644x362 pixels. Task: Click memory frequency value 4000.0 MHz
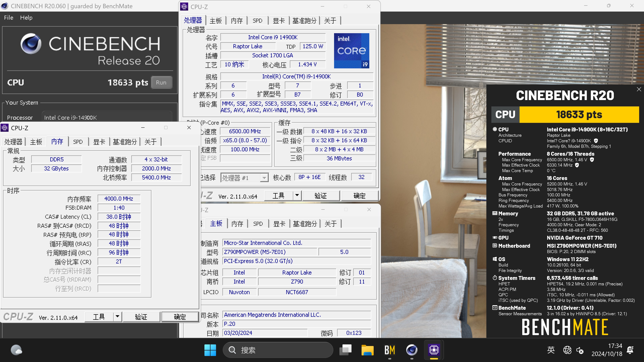click(x=119, y=199)
